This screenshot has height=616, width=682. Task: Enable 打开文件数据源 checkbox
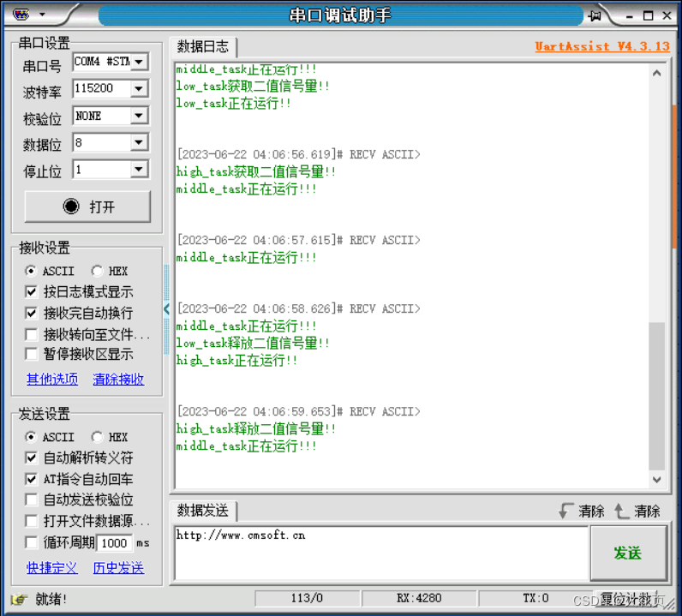click(x=31, y=521)
